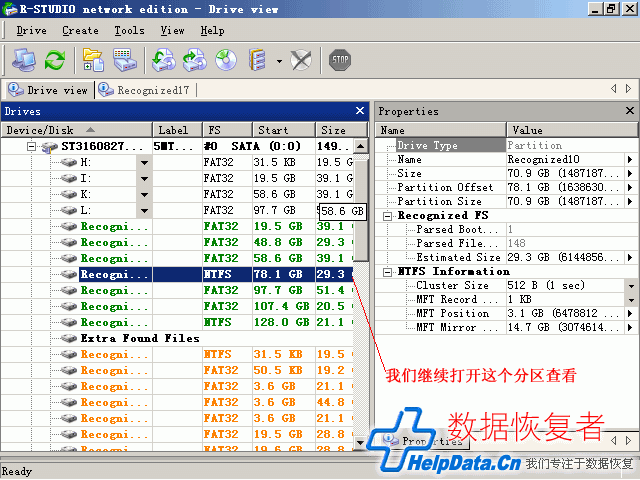Open the RAID toolbar dropdown arrow

(x=279, y=61)
